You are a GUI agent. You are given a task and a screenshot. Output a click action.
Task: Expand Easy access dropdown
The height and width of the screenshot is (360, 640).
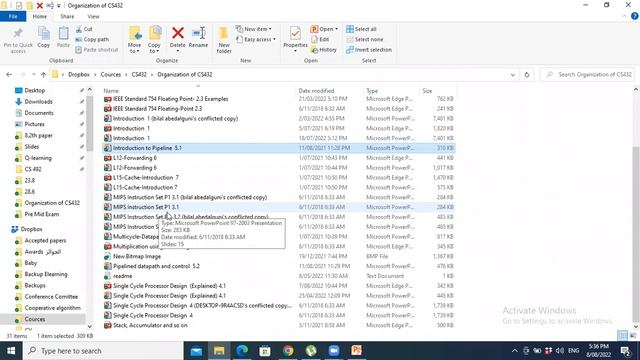point(256,39)
